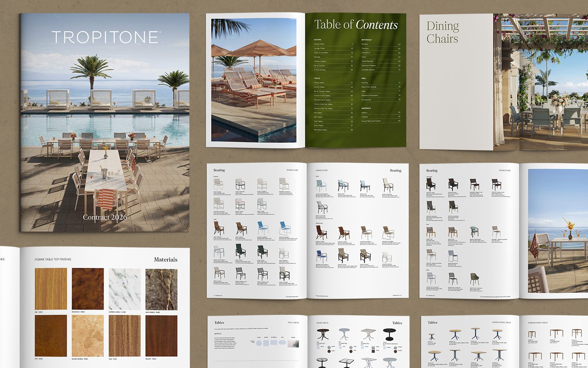Screen dimensions: 588x368
Task: Pick the Carrera Marble finish swatch
Action: coord(125,289)
